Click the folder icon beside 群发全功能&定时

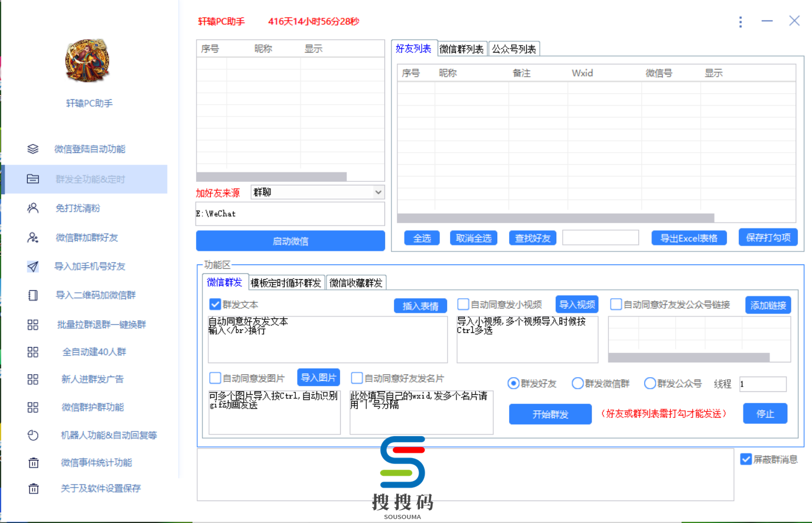[33, 179]
